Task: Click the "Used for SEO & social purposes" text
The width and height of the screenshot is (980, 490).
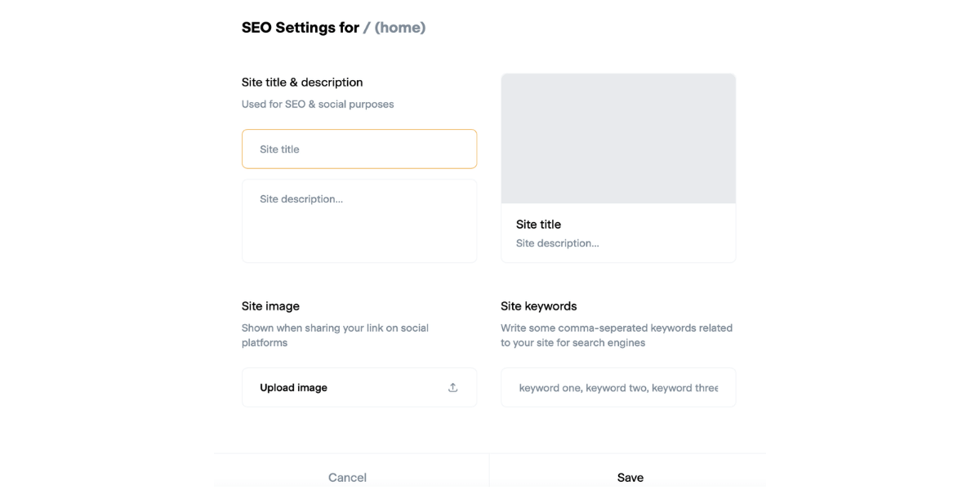Action: (318, 105)
